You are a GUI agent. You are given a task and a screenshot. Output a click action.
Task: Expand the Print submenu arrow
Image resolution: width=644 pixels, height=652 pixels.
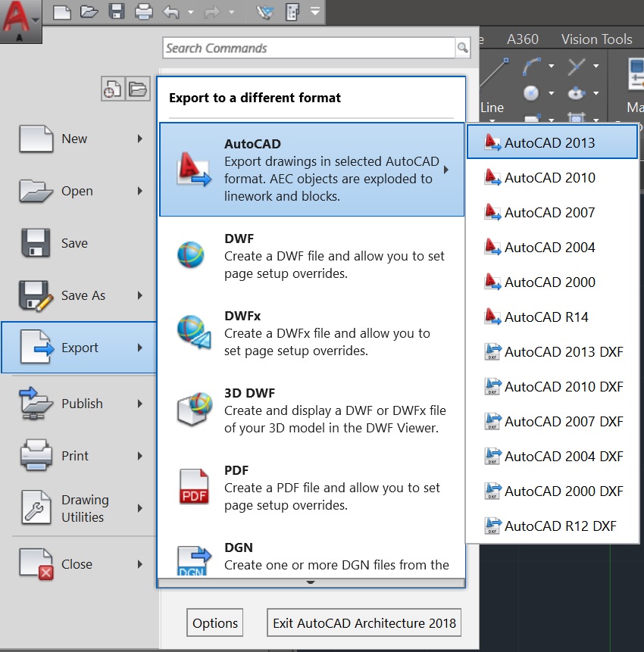pos(140,456)
